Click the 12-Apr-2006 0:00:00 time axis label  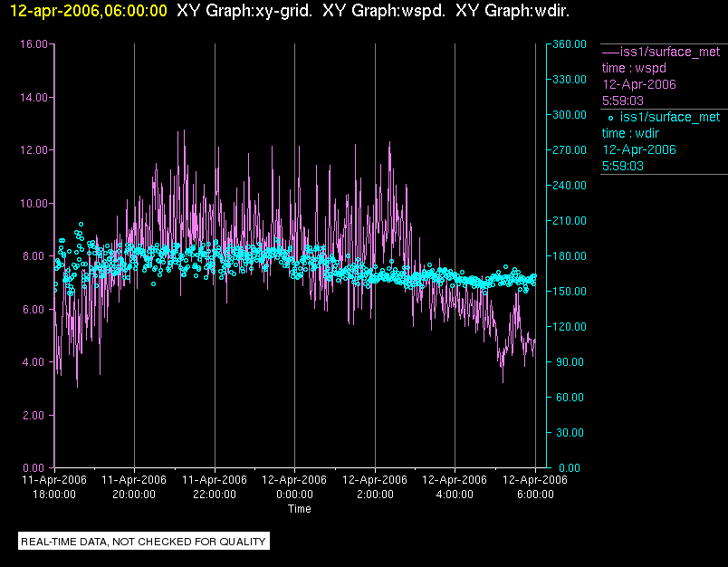point(294,487)
